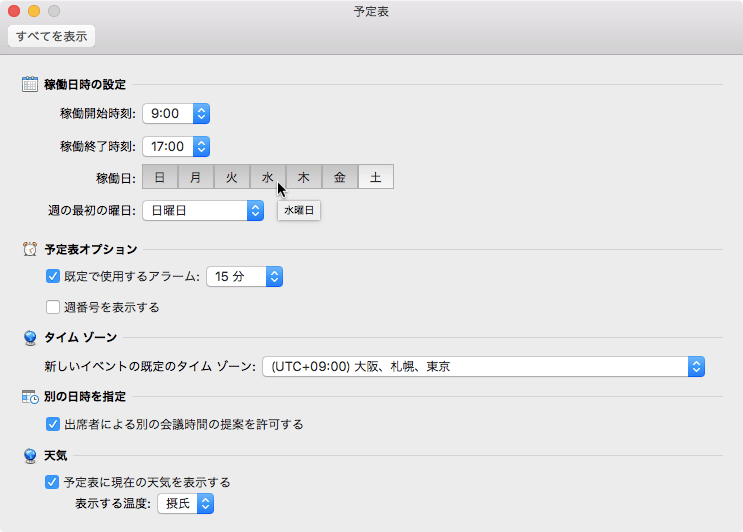
Task: Click the すべてを表示 button
Action: click(51, 36)
